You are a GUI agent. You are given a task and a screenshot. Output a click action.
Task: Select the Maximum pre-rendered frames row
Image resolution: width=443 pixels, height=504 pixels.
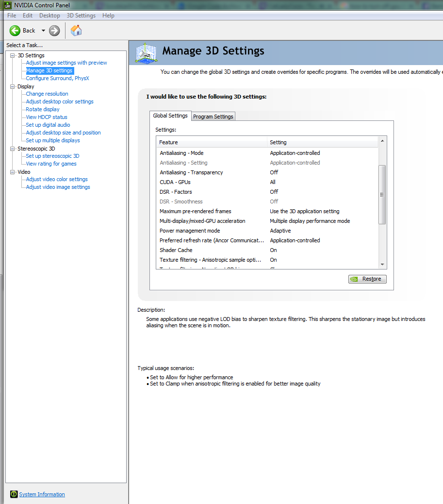(268, 211)
